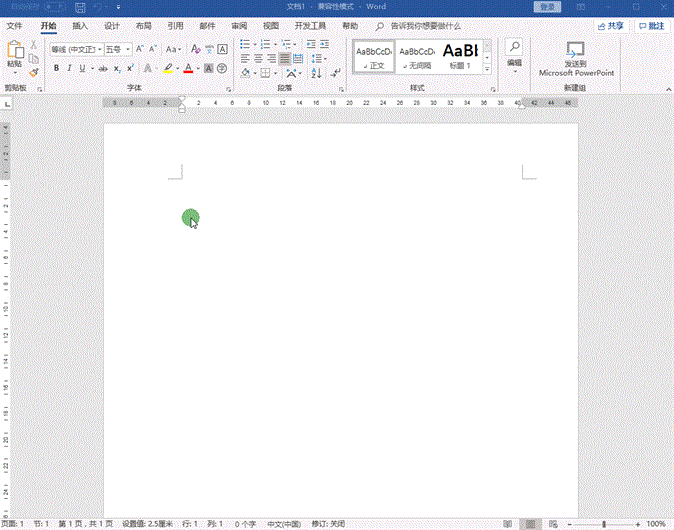Click the Cut scissors icon
The image size is (674, 530).
click(x=34, y=45)
